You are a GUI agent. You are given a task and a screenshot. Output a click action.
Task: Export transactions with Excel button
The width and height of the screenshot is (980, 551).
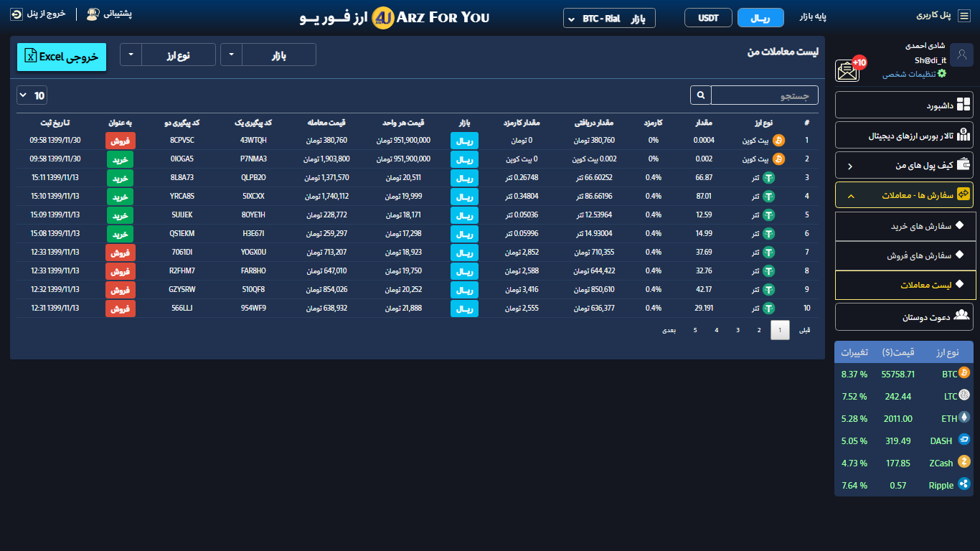click(62, 57)
